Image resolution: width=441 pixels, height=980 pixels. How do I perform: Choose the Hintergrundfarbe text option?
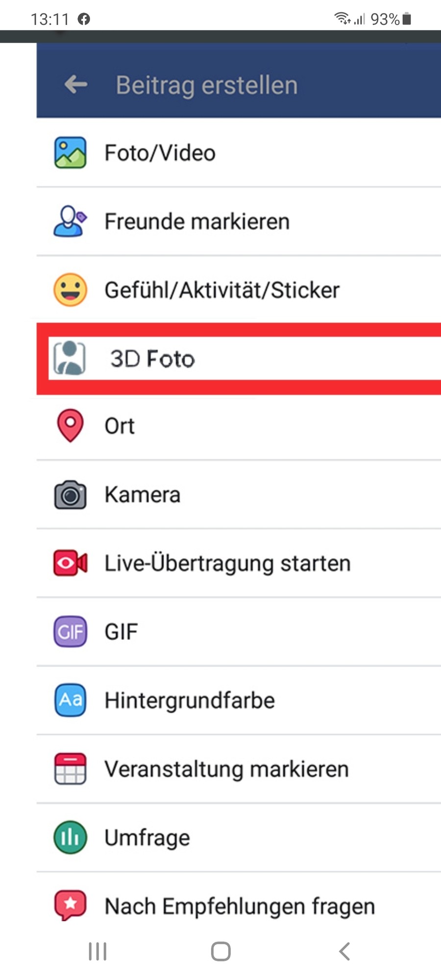190,701
